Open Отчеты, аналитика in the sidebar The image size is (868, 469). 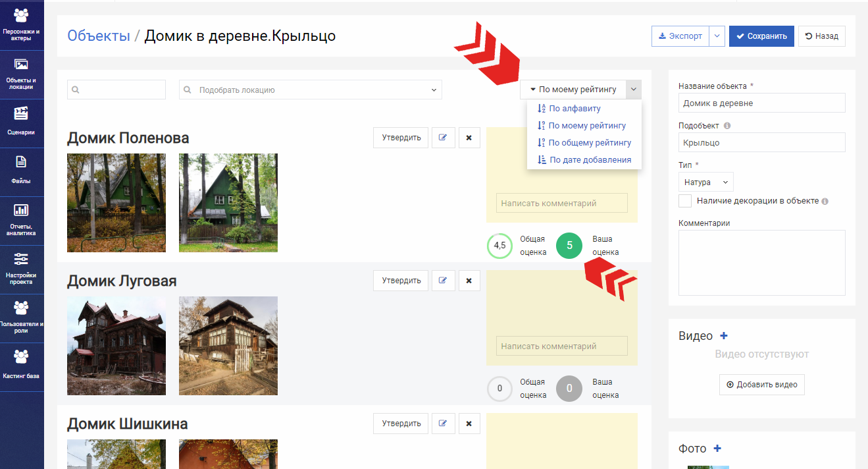point(22,221)
